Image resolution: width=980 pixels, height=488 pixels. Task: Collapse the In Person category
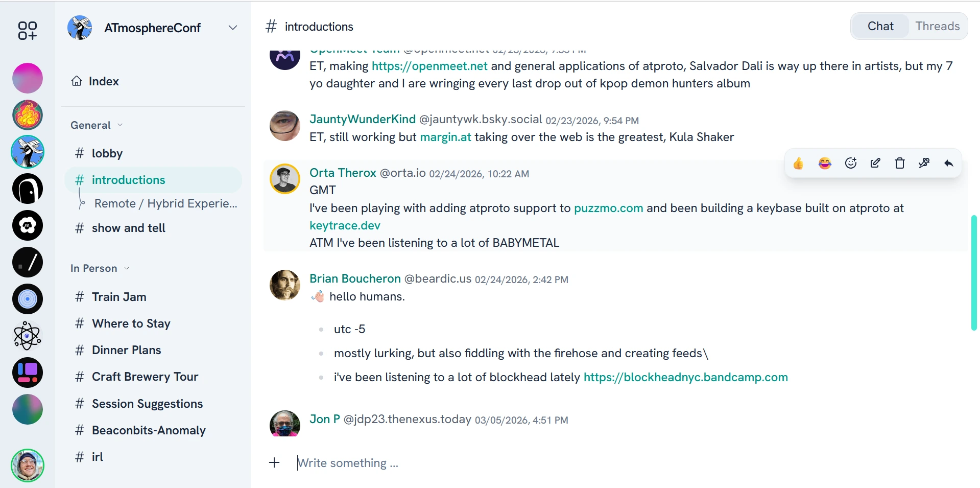[x=127, y=268]
